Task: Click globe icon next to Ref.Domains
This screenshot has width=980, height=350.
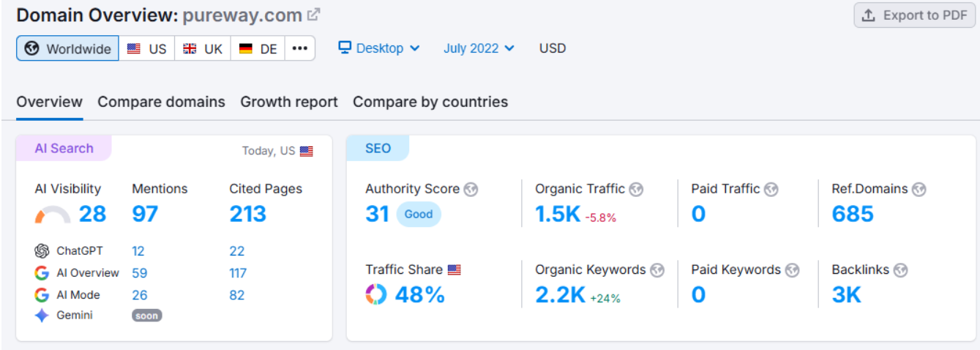Action: [919, 189]
